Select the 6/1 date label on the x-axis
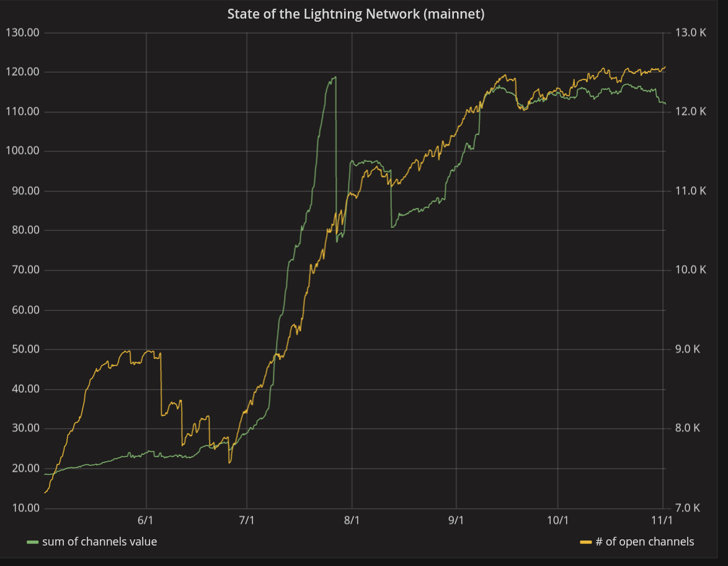 pyautogui.click(x=146, y=519)
